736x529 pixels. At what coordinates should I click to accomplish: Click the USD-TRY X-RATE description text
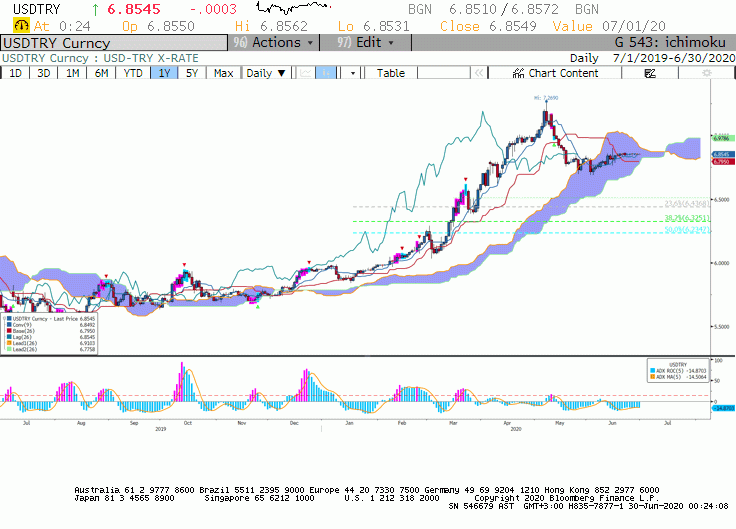(x=151, y=58)
